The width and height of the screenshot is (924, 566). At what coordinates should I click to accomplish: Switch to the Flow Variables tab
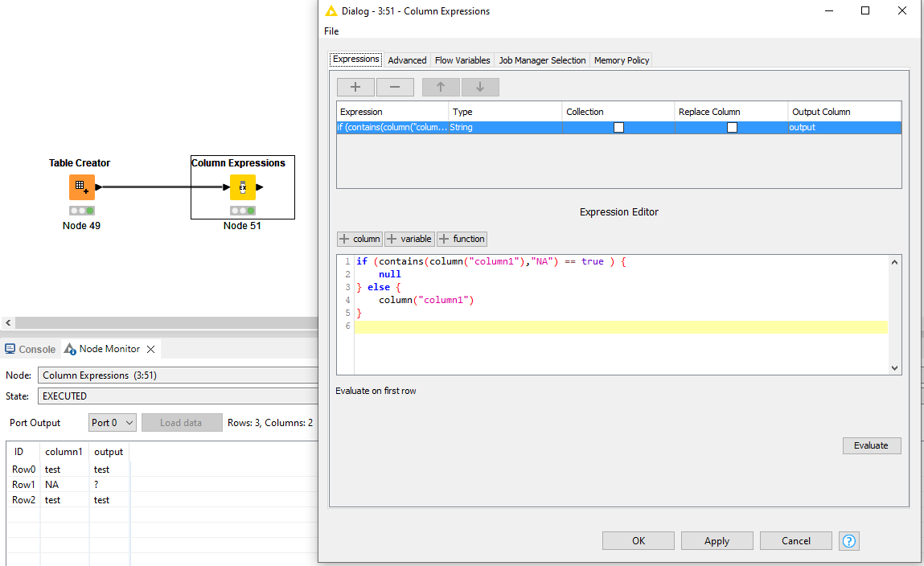click(x=462, y=60)
